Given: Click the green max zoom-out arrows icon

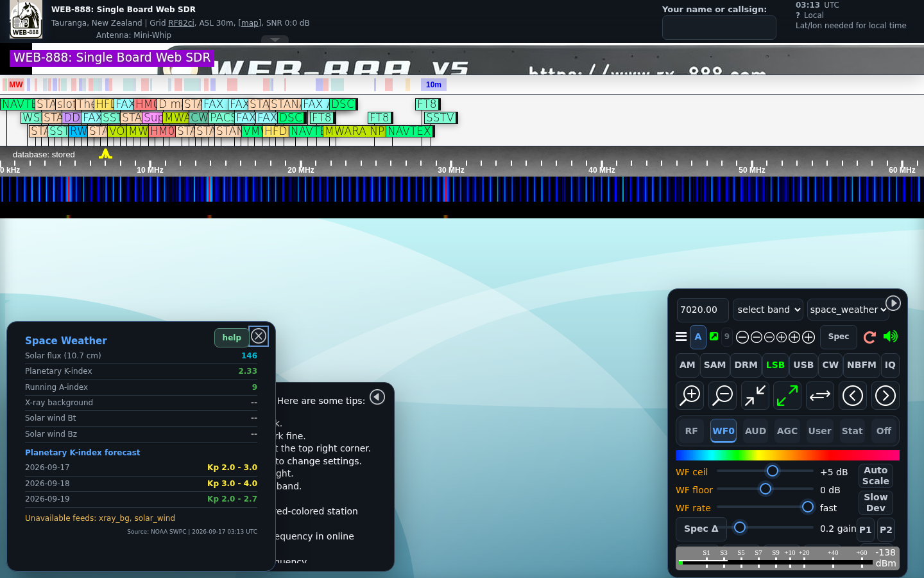Looking at the screenshot, I should click(x=787, y=396).
